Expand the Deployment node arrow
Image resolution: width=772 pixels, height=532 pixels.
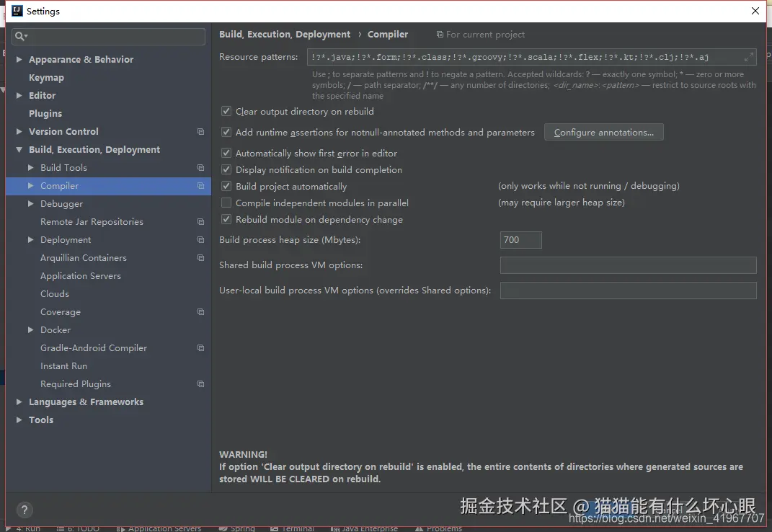coord(30,240)
